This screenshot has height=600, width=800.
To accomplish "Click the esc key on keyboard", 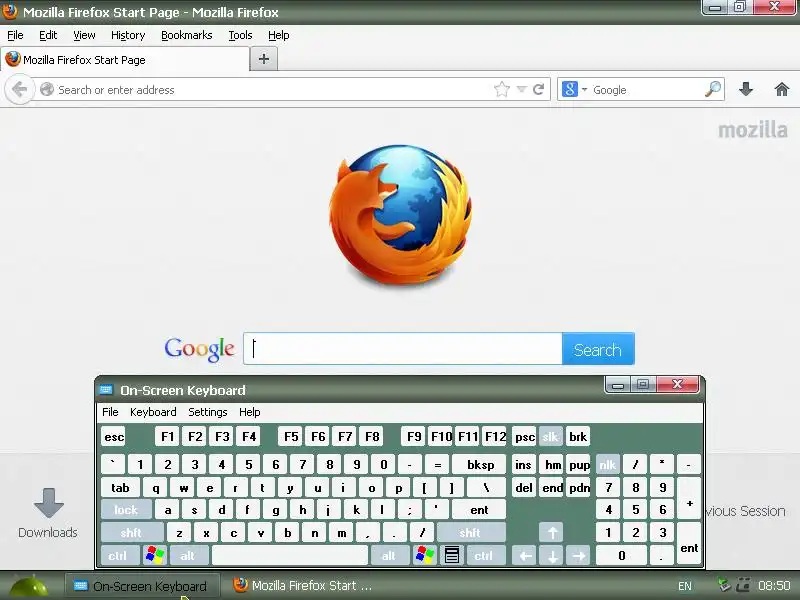I will (114, 437).
